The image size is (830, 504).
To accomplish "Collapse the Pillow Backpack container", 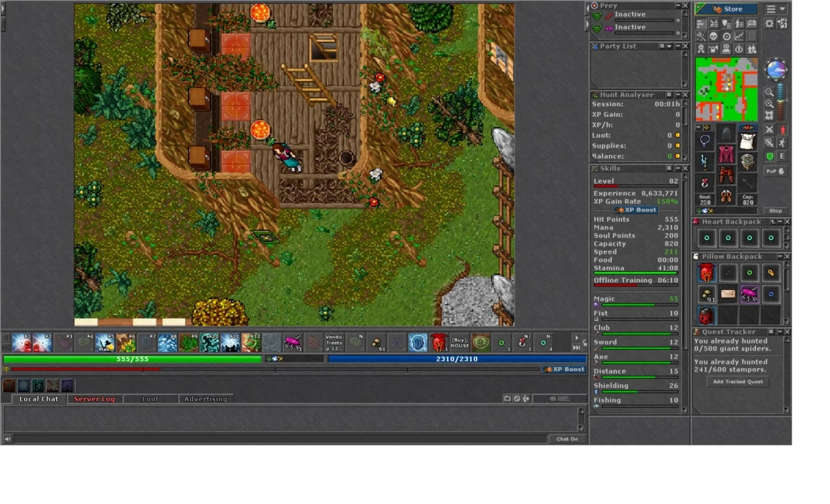I will [780, 256].
